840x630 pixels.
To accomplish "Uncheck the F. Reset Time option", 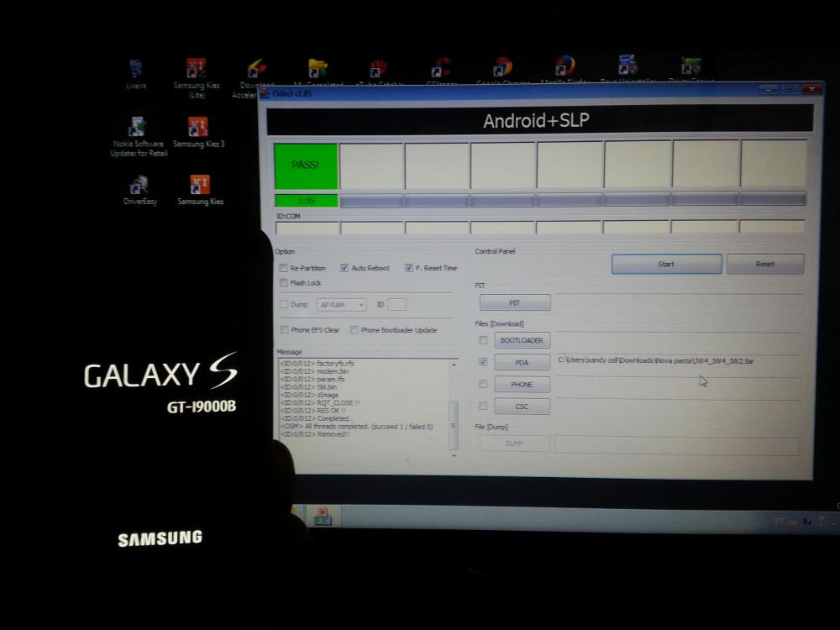I will [x=409, y=268].
